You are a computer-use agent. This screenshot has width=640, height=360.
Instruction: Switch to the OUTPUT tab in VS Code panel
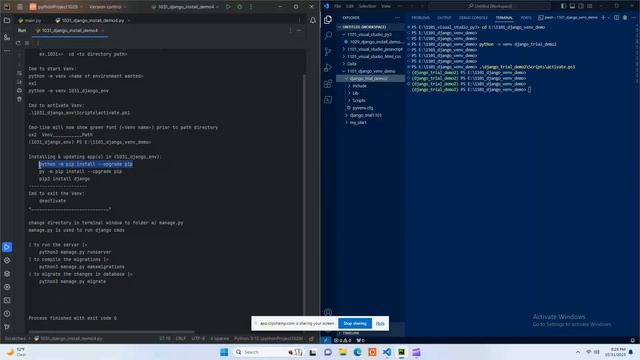[444, 18]
